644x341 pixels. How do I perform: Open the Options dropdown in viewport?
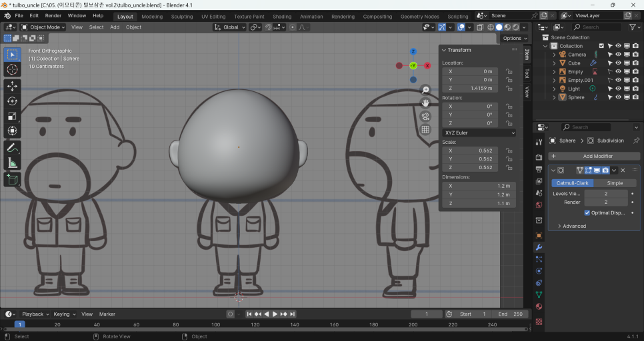515,38
